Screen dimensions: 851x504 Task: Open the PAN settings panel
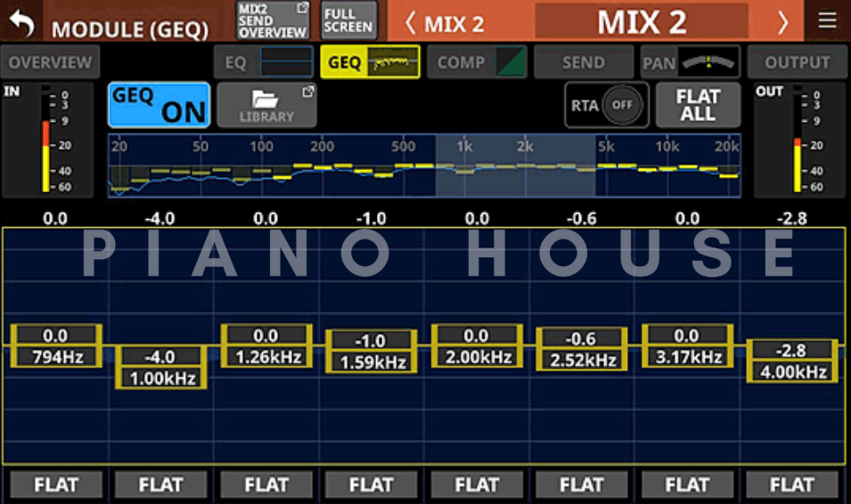(x=690, y=62)
